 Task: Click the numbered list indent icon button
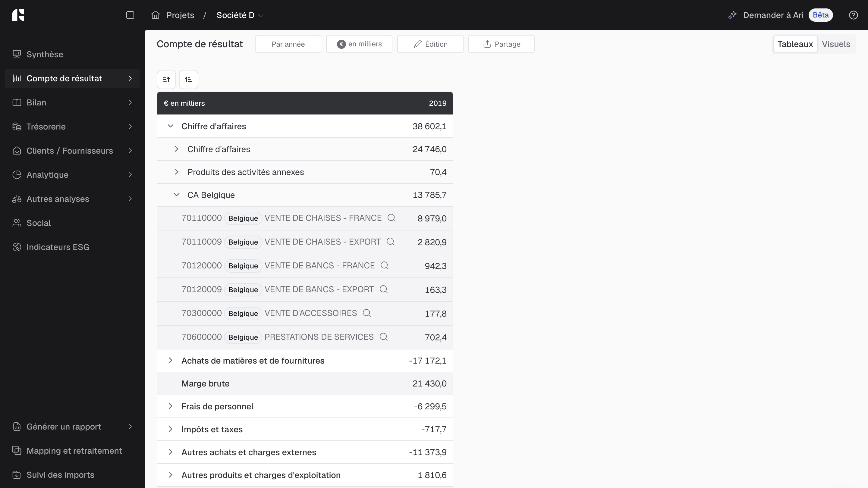189,80
